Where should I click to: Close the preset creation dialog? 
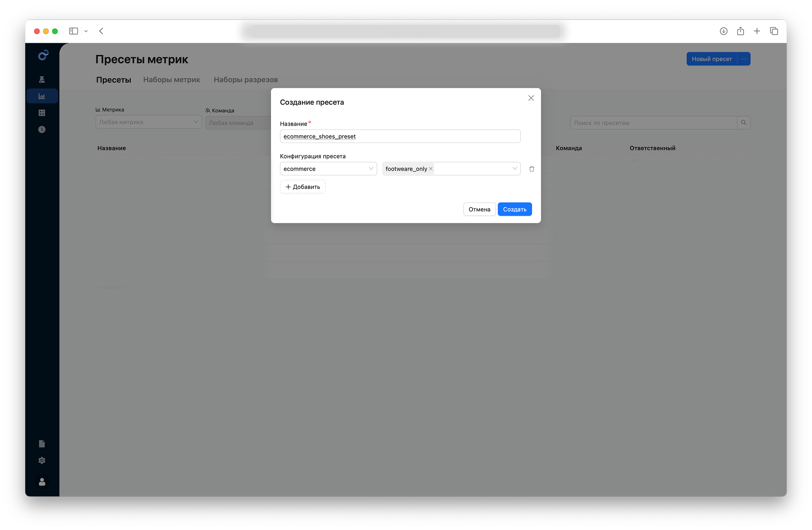(x=531, y=98)
